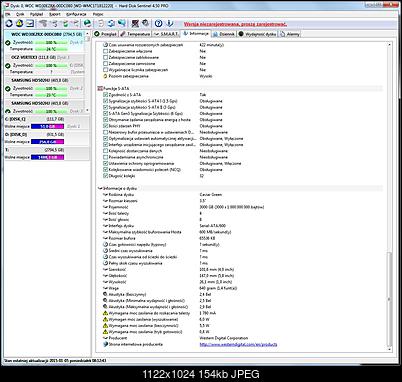Open the Konfiguracja menu
The width and height of the screenshot is (402, 382).
(x=76, y=14)
